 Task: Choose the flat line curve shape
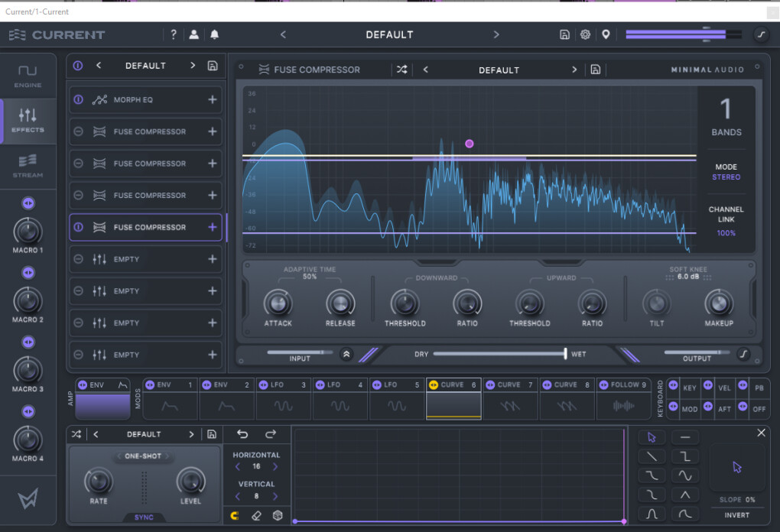685,437
